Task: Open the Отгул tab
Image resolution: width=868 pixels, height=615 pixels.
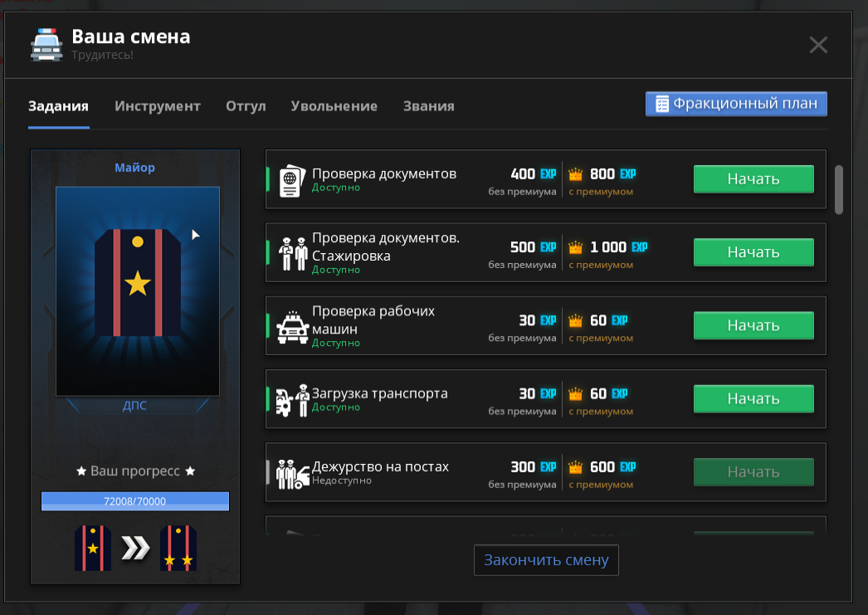Action: tap(246, 106)
